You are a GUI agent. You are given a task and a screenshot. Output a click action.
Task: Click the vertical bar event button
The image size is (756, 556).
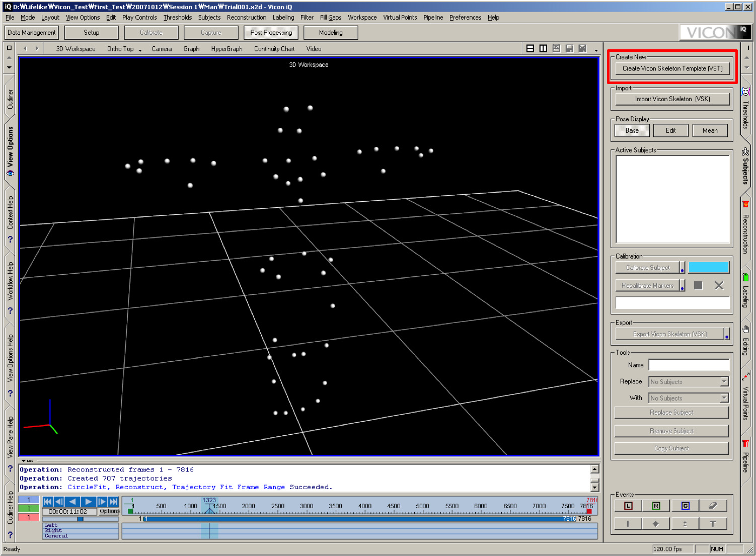pyautogui.click(x=628, y=524)
